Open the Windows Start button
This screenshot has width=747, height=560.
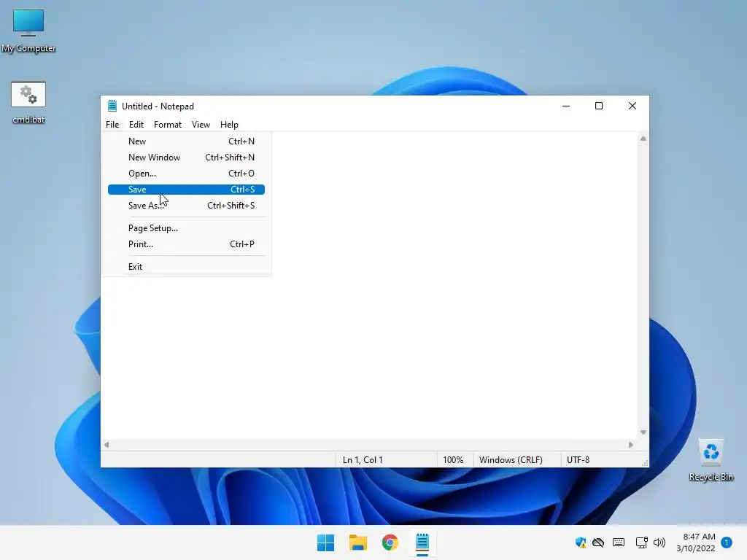pos(326,542)
